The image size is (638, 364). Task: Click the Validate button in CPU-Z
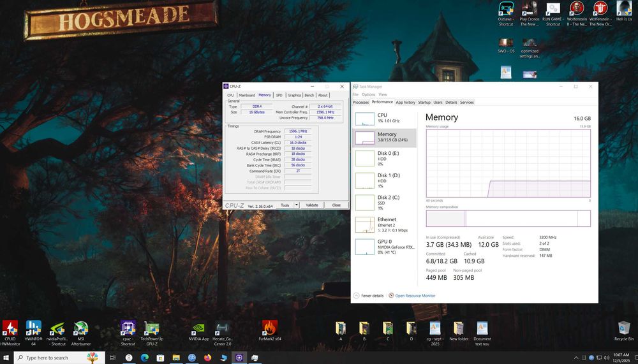click(312, 205)
